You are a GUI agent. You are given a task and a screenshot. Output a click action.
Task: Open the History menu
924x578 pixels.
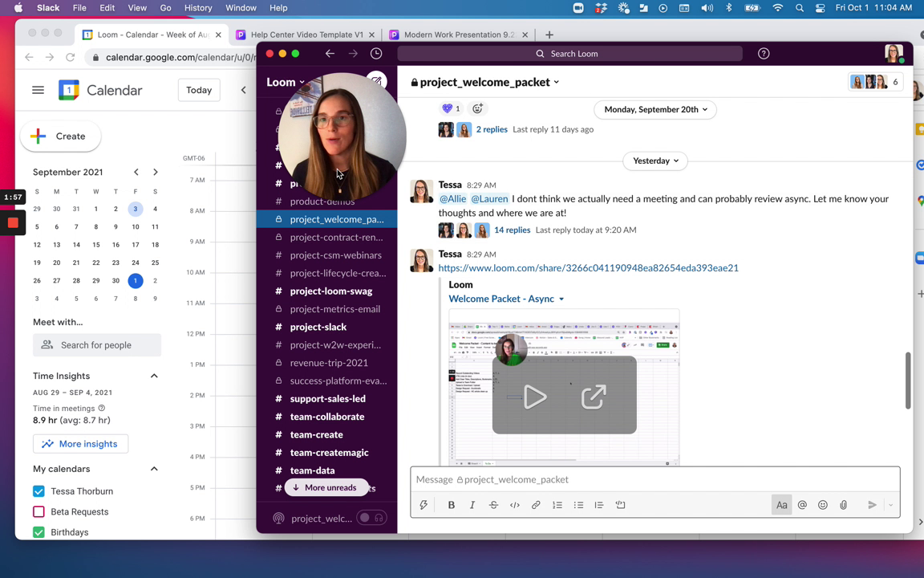198,7
